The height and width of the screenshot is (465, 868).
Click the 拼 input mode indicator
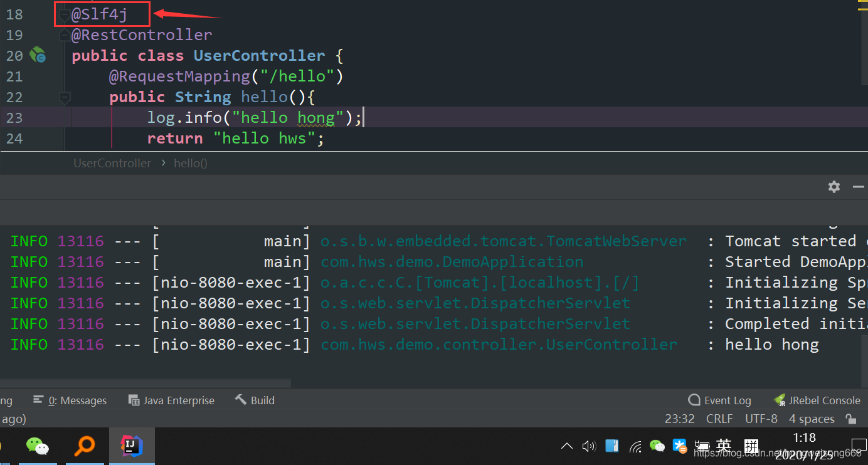(750, 446)
